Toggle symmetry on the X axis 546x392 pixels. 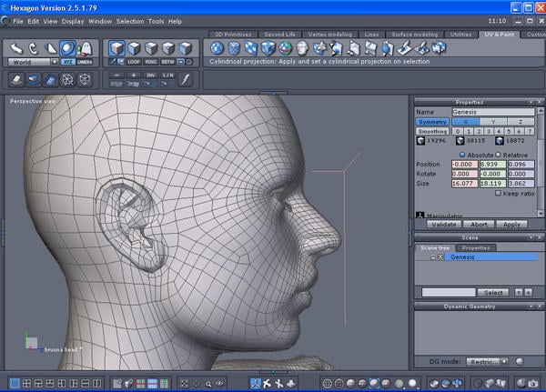coord(466,121)
